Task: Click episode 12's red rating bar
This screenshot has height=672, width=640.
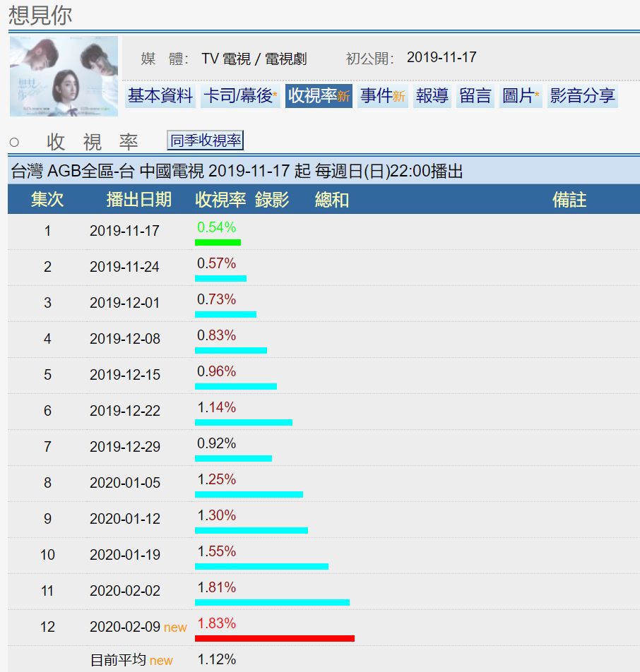Action: click(x=275, y=638)
